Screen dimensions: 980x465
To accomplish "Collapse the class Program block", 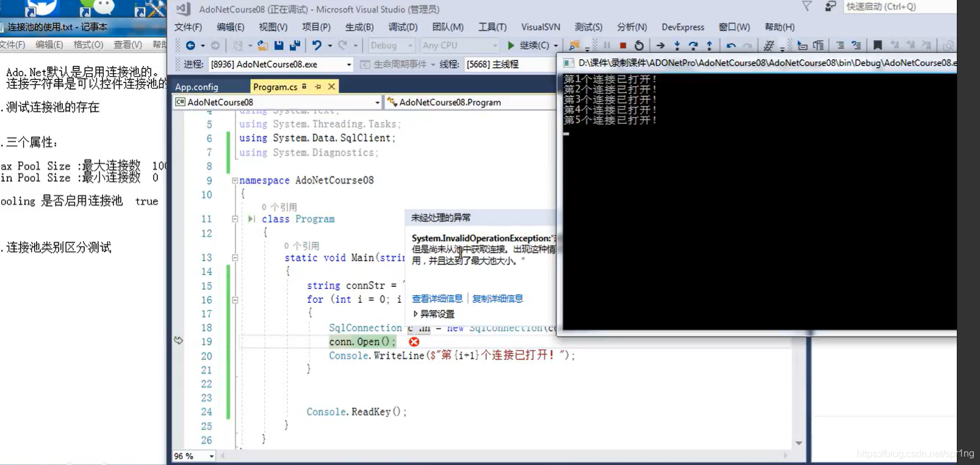I will tap(235, 219).
